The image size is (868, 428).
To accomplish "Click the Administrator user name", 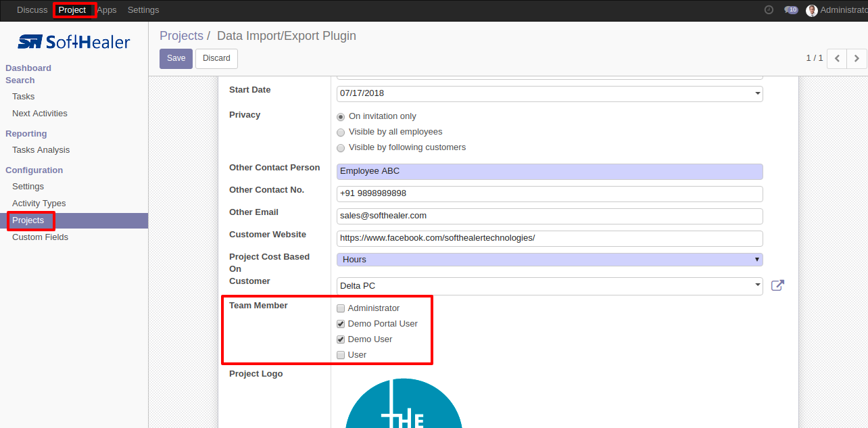I will (844, 10).
